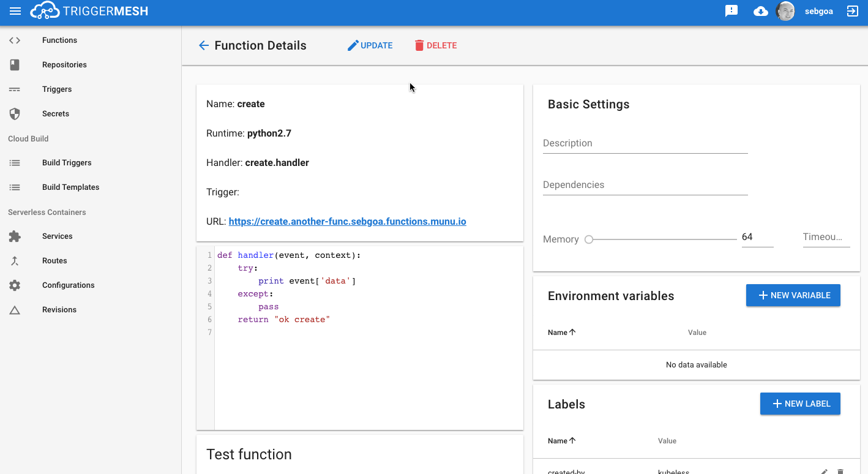
Task: Sort environment variables by Name arrow
Action: (572, 333)
